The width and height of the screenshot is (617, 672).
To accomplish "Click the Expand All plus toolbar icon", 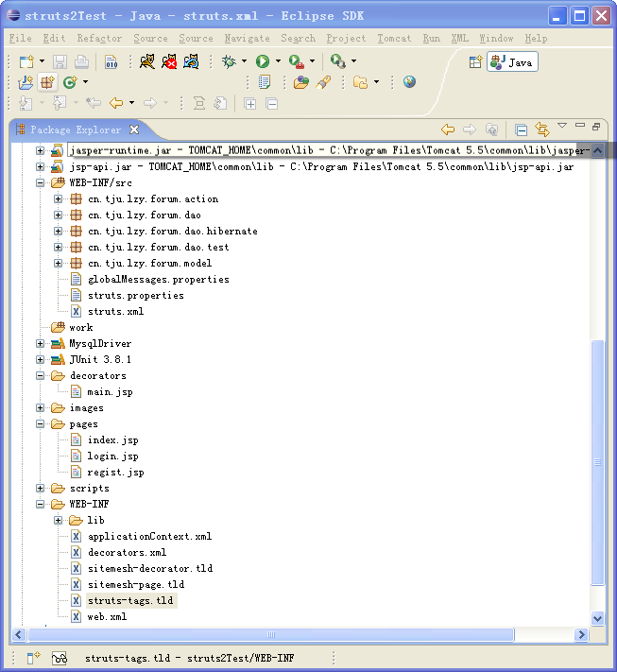I will point(249,104).
